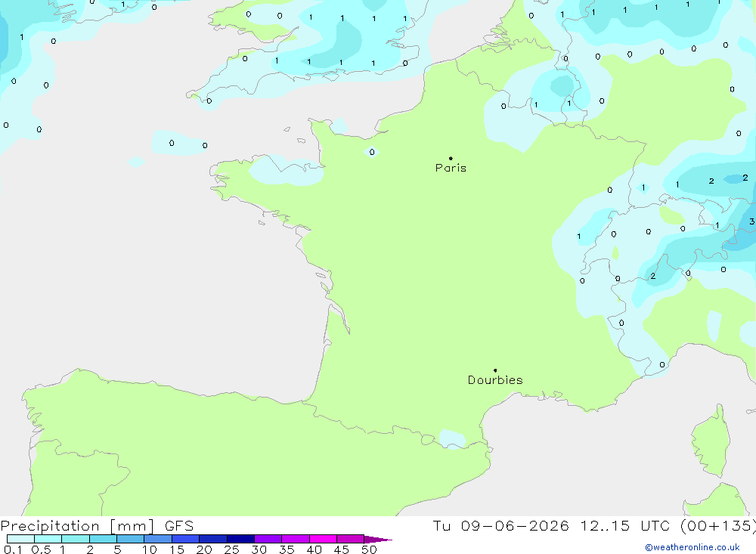Click the black dot marking Dourbies
Image resolution: width=756 pixels, height=554 pixels.
(495, 370)
